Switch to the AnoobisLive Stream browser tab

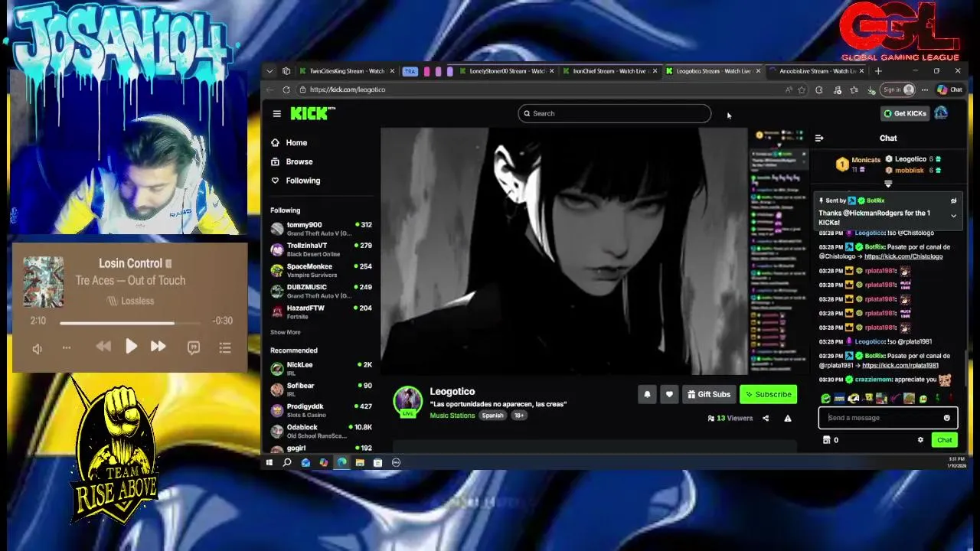(816, 71)
